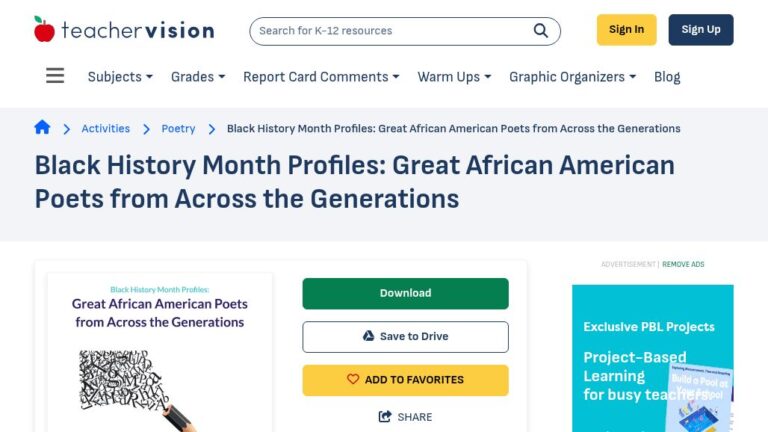This screenshot has height=432, width=768.
Task: Expand the Subjects dropdown
Action: 120,77
